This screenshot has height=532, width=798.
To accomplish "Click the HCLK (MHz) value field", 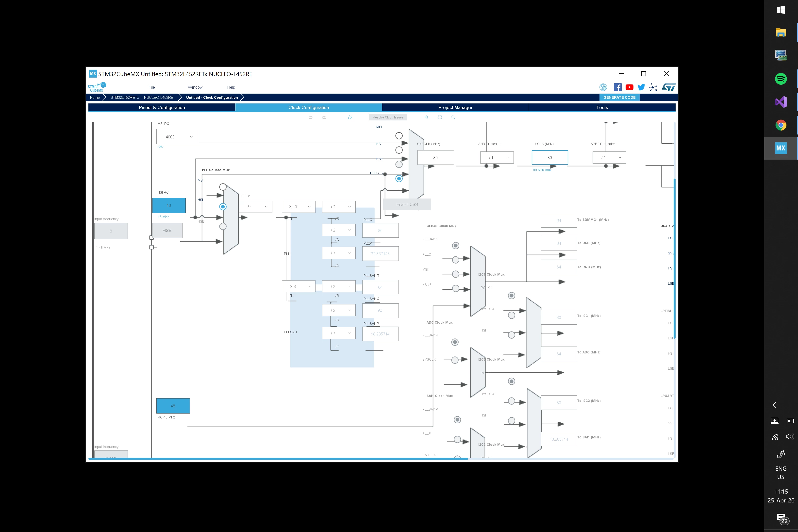I will (550, 157).
